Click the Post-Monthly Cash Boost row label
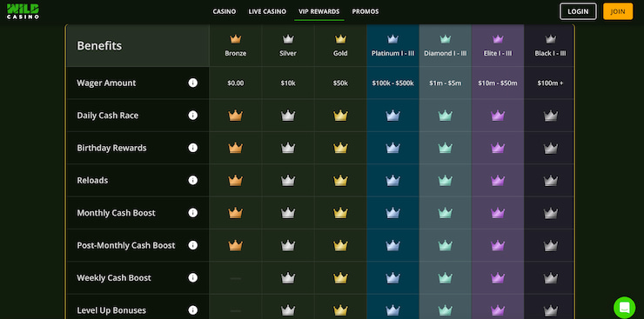Screen dimensions: 644x319 126,245
